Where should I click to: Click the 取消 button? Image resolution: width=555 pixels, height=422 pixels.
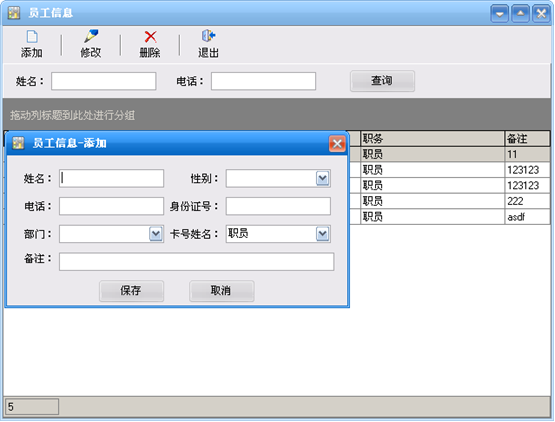[x=222, y=291]
